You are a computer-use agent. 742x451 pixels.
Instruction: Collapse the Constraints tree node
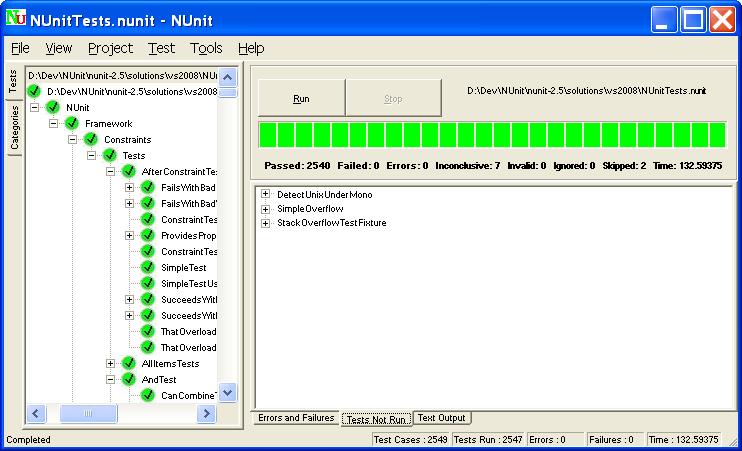coord(72,140)
